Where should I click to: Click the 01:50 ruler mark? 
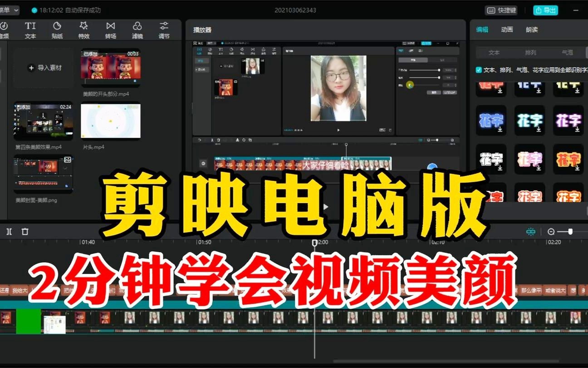204,242
